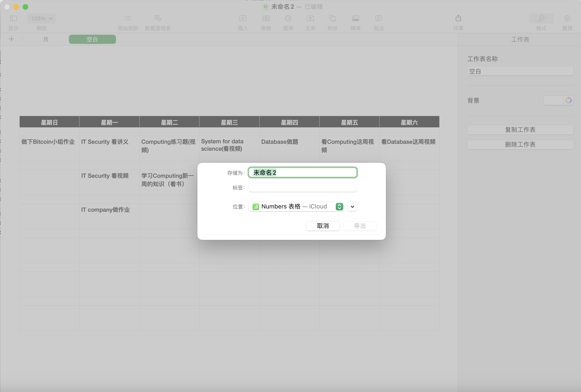The width and height of the screenshot is (581, 392).
Task: Open the Numbers iCloud location popup
Action: pyautogui.click(x=296, y=206)
